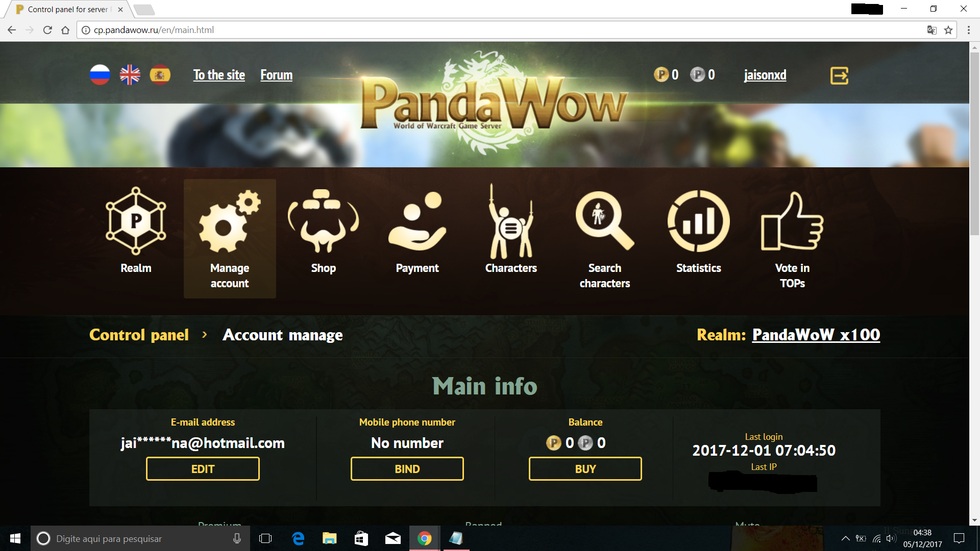Open the Forum link

(x=276, y=75)
